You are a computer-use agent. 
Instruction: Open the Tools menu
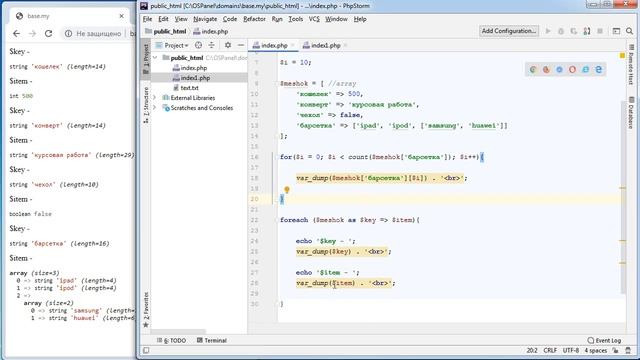click(x=296, y=19)
